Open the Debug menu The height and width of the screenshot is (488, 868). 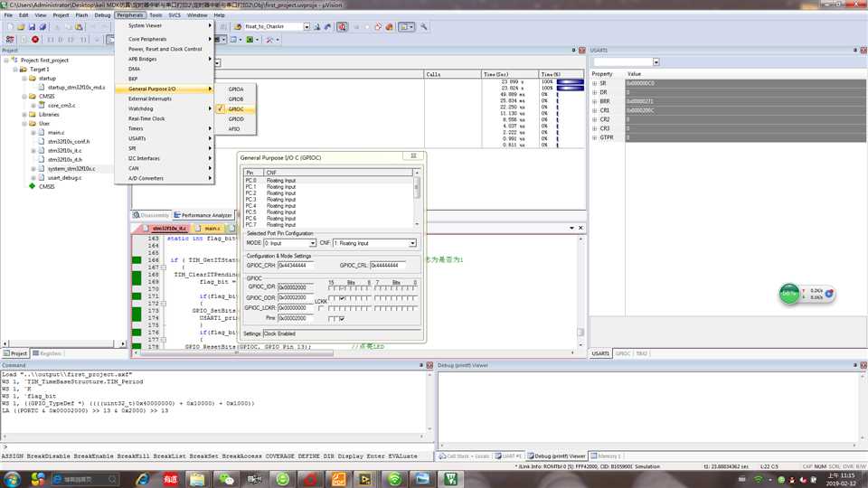[x=102, y=15]
